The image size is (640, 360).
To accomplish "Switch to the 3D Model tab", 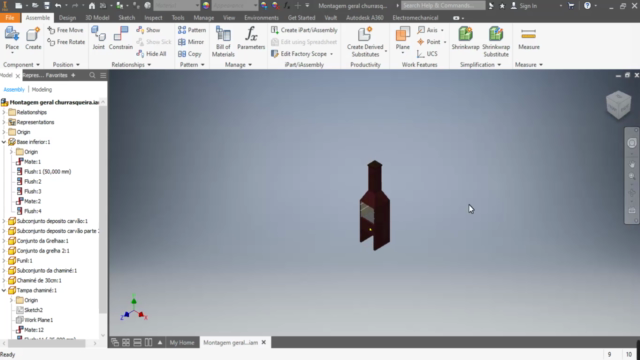I will [97, 18].
